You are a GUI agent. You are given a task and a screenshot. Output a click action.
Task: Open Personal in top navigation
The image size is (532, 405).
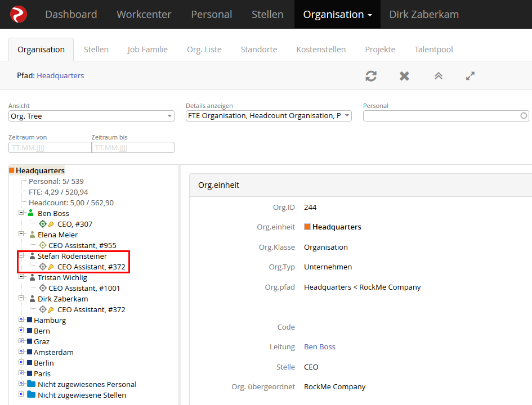(x=211, y=14)
